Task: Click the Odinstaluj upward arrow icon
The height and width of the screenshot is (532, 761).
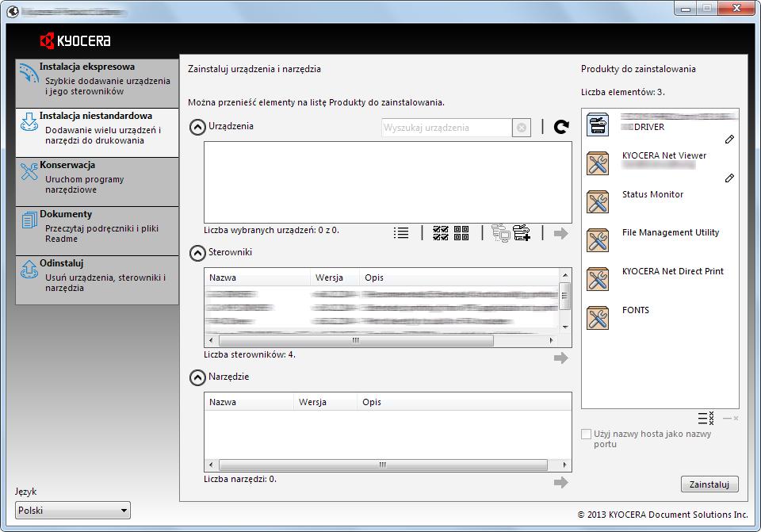Action: [x=29, y=269]
